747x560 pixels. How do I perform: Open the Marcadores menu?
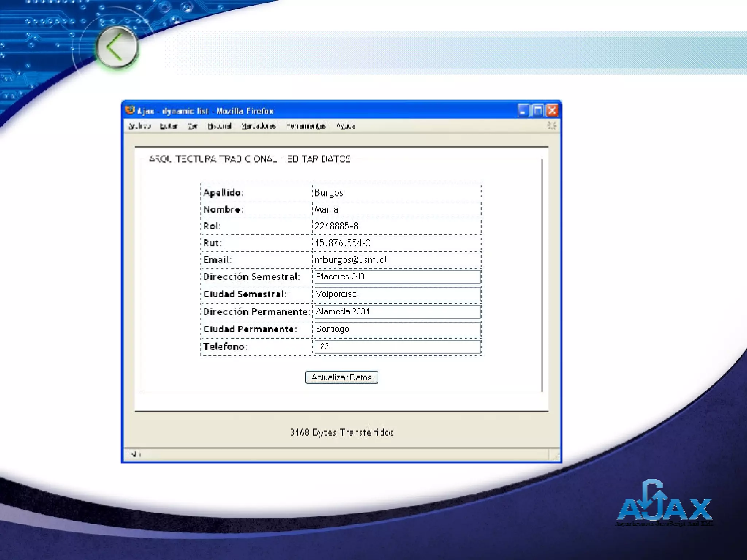pos(259,126)
